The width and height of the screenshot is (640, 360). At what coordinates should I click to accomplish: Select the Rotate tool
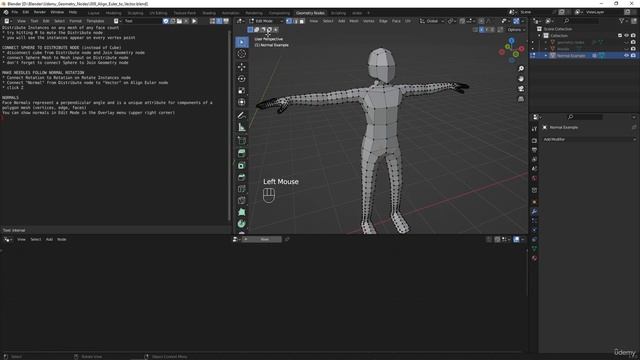[x=242, y=78]
